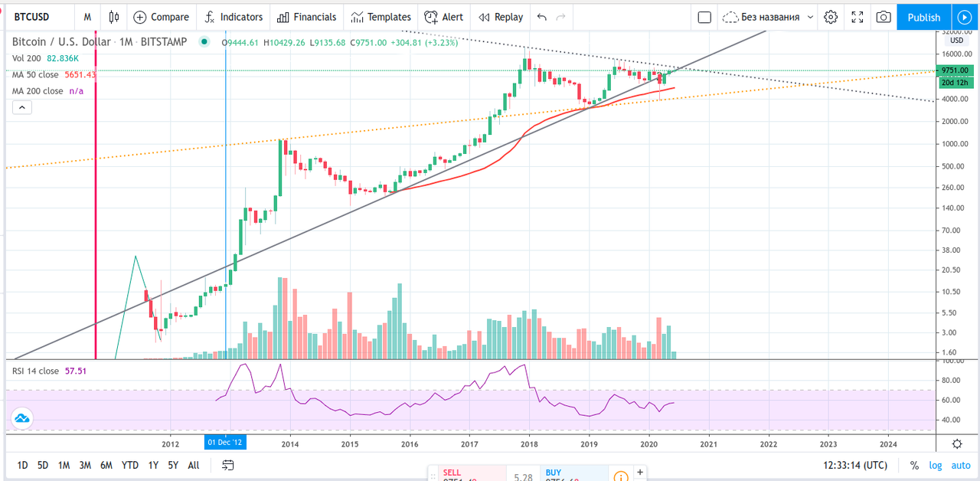Open Financials for the symbol
The height and width of the screenshot is (481, 980).
tap(307, 17)
